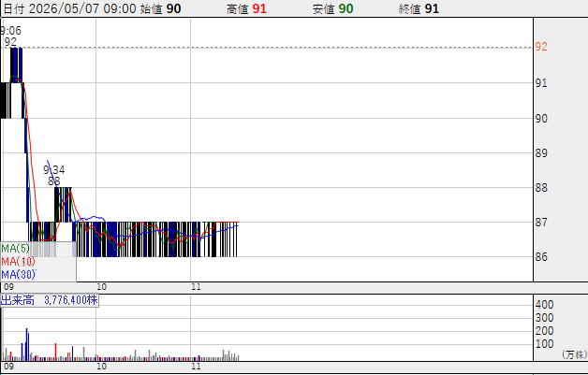Viewport: 588px width, 375px height.
Task: Select the opening price value 90
Action: (x=173, y=8)
